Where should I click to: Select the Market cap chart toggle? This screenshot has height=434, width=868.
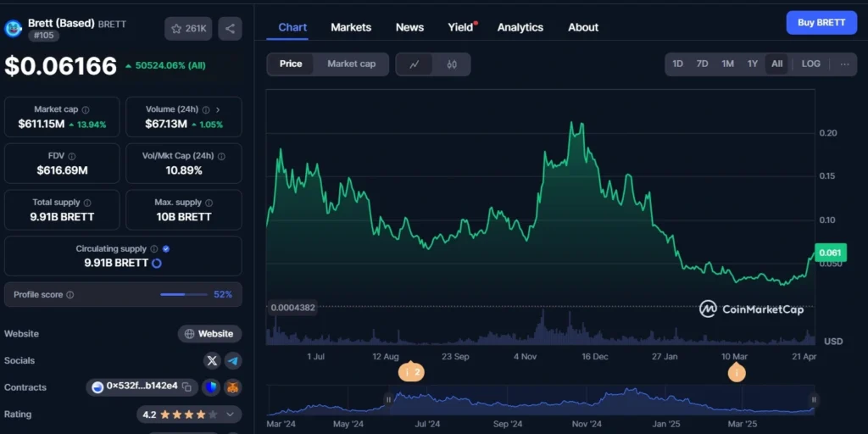352,64
